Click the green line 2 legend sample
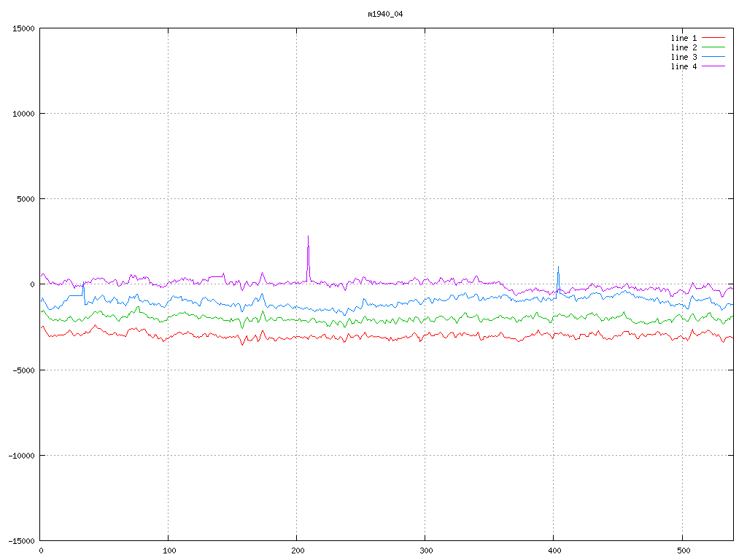This screenshot has width=747, height=560. click(713, 47)
